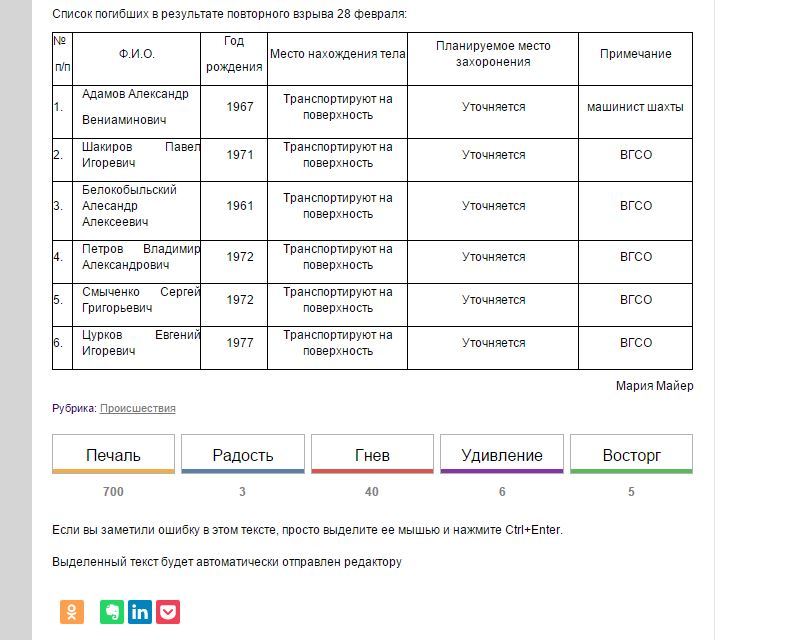Viewport: 799px width, 640px height.
Task: Click the birth year 1977 cell
Action: coord(240,343)
